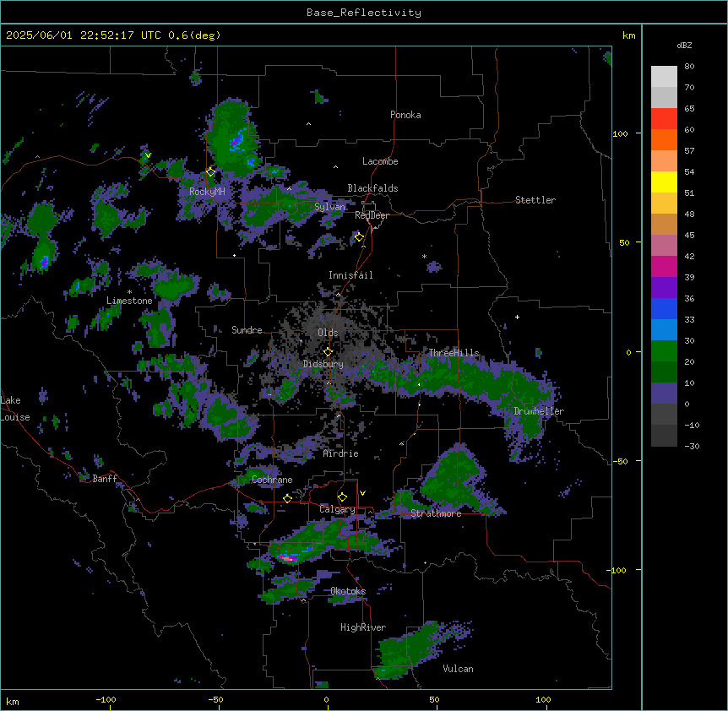Click the HighRiver label

coord(362,627)
